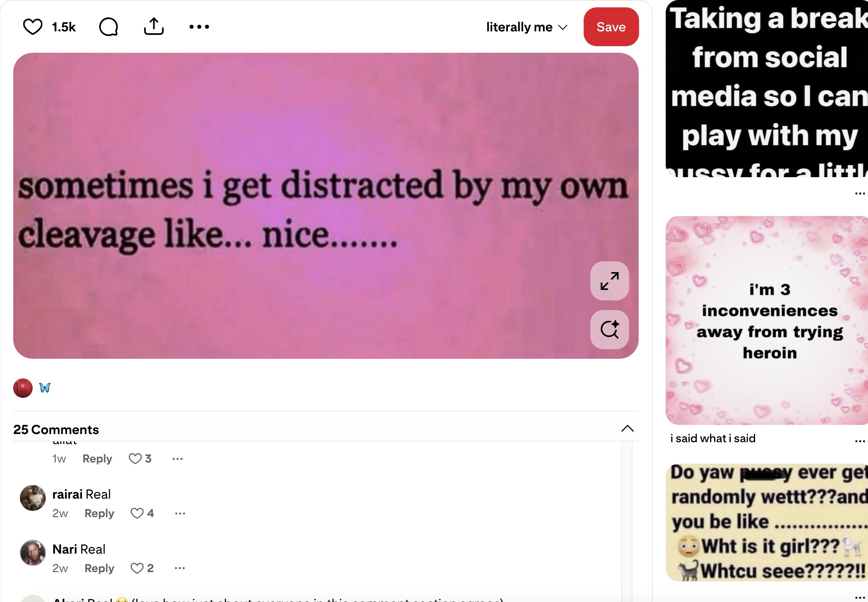Open more options on Nari's comment

coord(180,568)
